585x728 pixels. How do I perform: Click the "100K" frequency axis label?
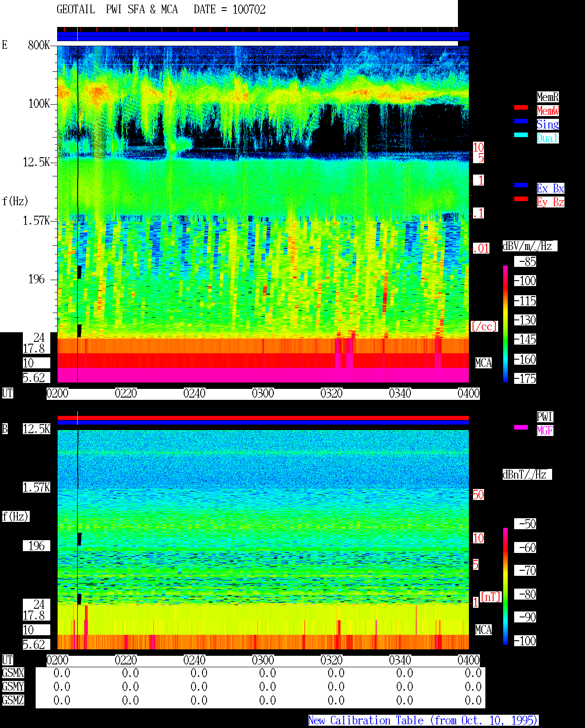click(39, 104)
